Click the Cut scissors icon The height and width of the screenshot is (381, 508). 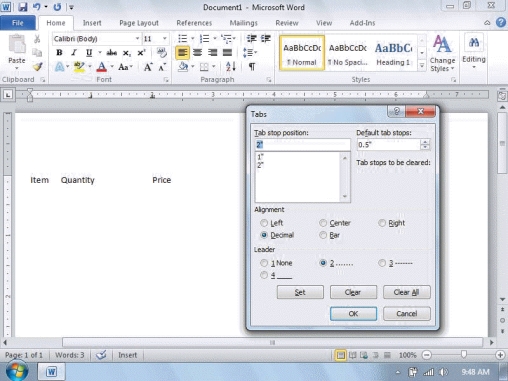click(x=37, y=39)
